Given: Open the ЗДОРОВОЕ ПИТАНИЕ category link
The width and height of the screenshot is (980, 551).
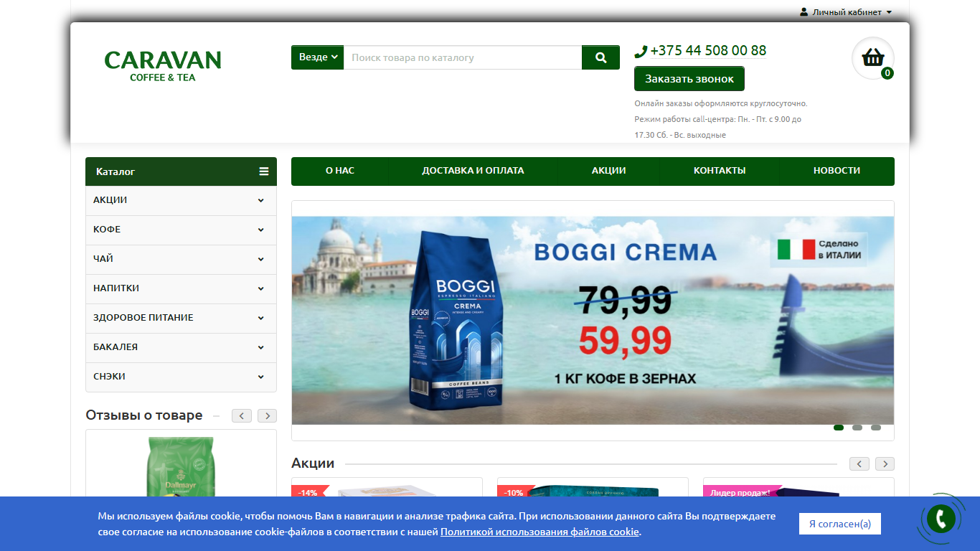Looking at the screenshot, I should tap(143, 318).
